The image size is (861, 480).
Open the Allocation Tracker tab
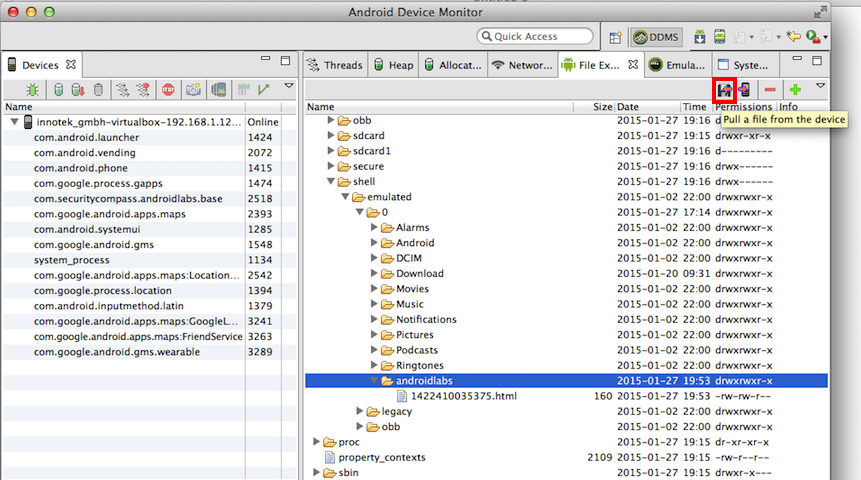pos(452,65)
